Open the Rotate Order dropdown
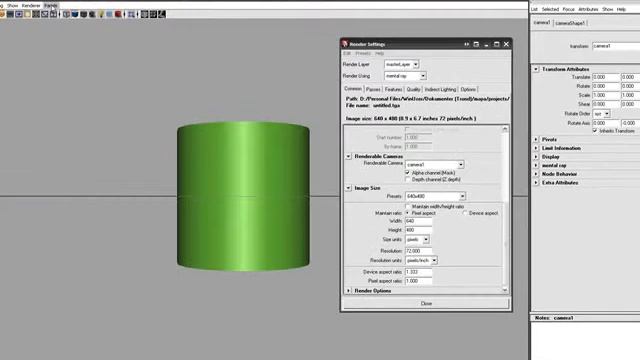 click(601, 113)
